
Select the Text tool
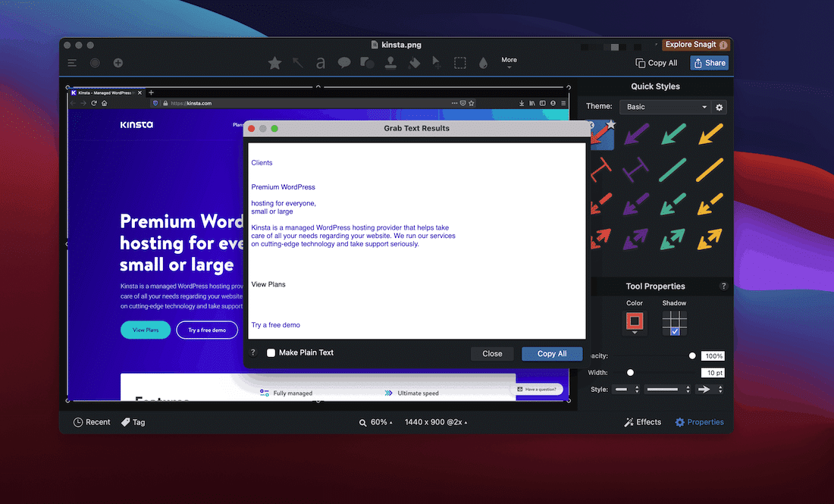320,63
